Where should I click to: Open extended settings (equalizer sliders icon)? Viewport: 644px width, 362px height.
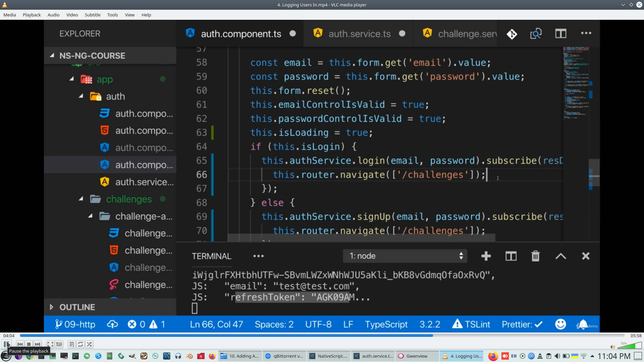[x=59, y=344]
